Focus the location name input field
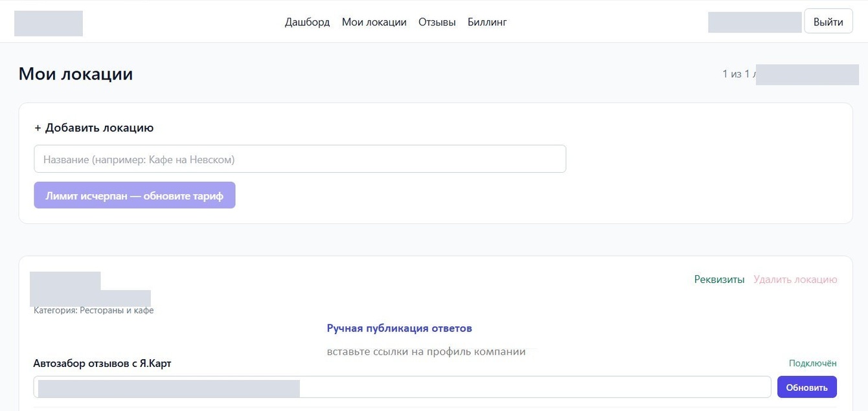This screenshot has width=868, height=411. (x=300, y=159)
